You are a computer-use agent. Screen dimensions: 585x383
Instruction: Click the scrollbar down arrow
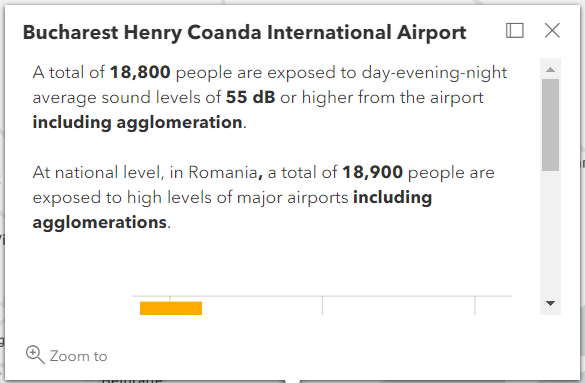550,303
